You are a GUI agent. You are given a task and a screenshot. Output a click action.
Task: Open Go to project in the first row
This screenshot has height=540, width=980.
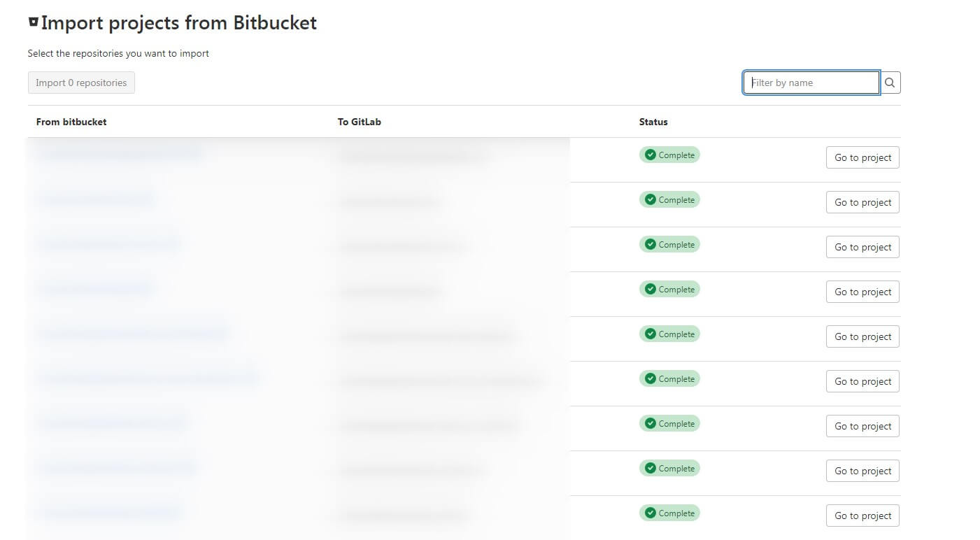pos(862,157)
